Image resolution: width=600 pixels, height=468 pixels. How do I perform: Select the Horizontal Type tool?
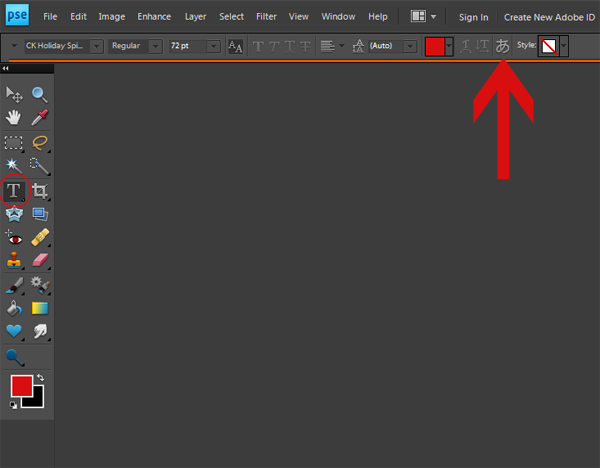14,190
